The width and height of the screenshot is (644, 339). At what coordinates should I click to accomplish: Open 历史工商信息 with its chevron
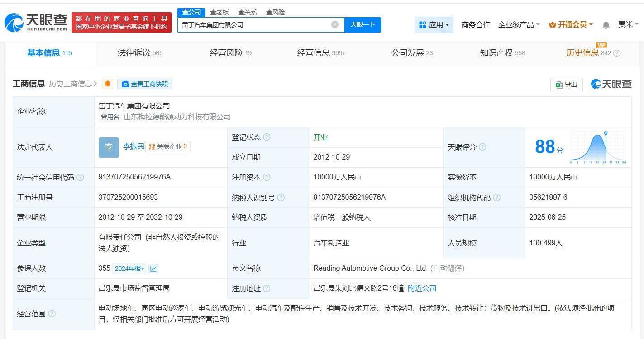(x=73, y=84)
